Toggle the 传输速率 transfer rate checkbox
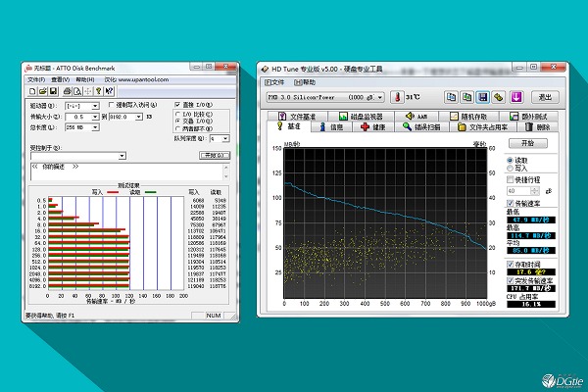588x392 pixels. (x=510, y=203)
